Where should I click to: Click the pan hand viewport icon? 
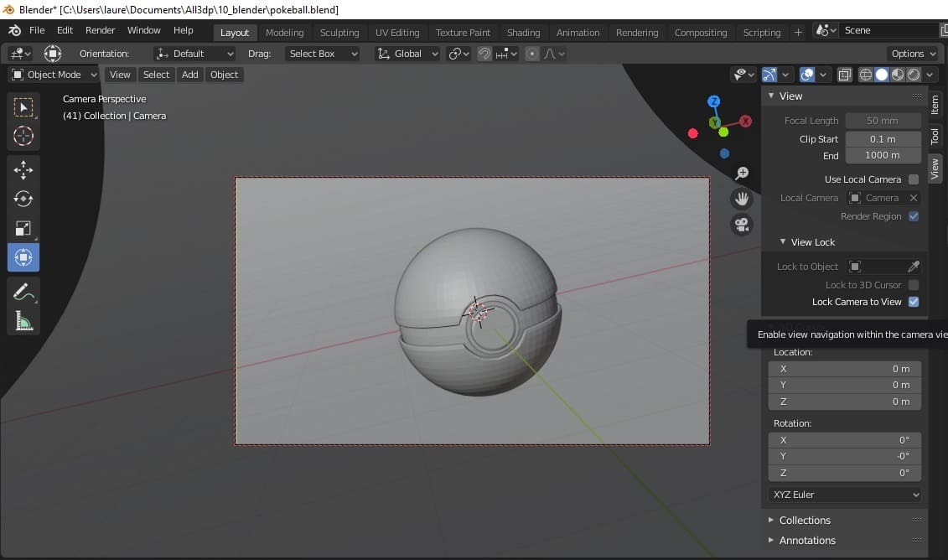point(742,199)
